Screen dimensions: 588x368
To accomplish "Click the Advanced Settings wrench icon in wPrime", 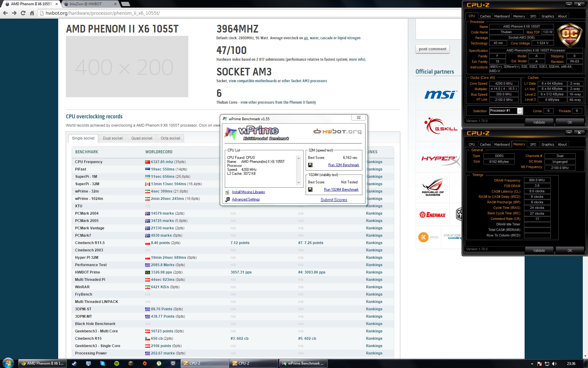I will point(227,199).
